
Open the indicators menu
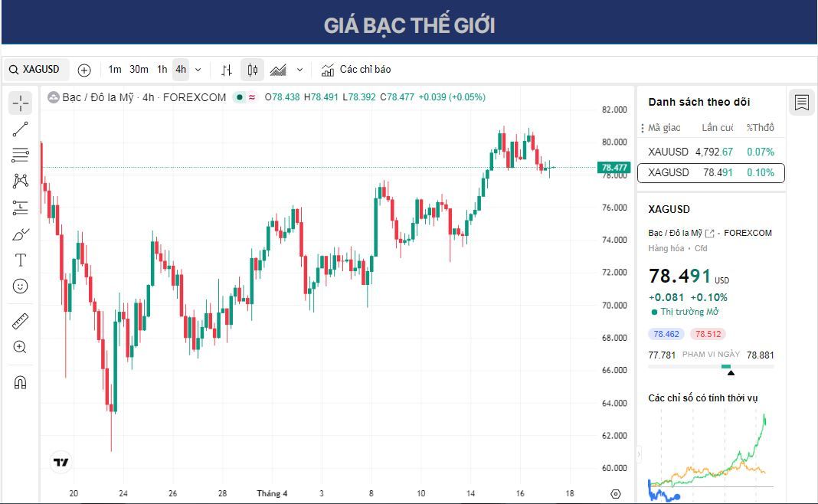point(356,70)
